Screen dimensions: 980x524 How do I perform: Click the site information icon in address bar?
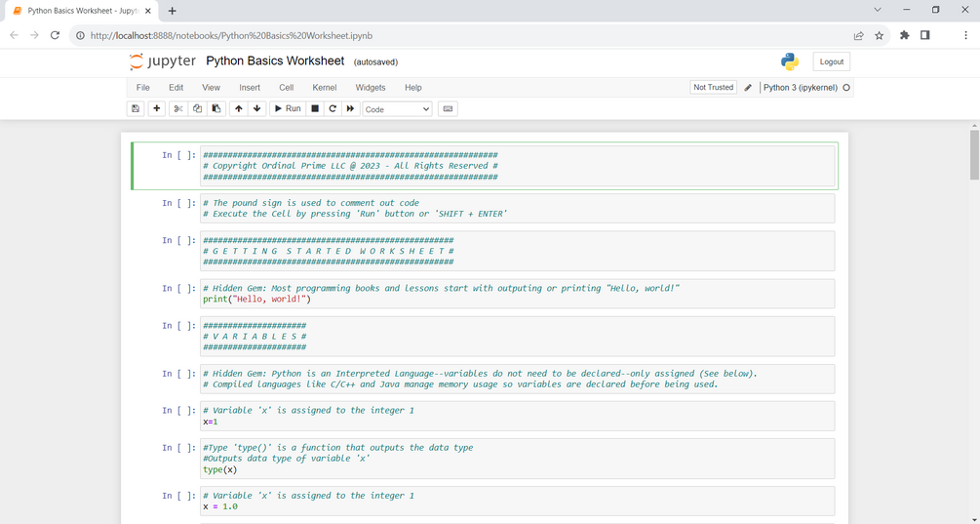pyautogui.click(x=80, y=36)
